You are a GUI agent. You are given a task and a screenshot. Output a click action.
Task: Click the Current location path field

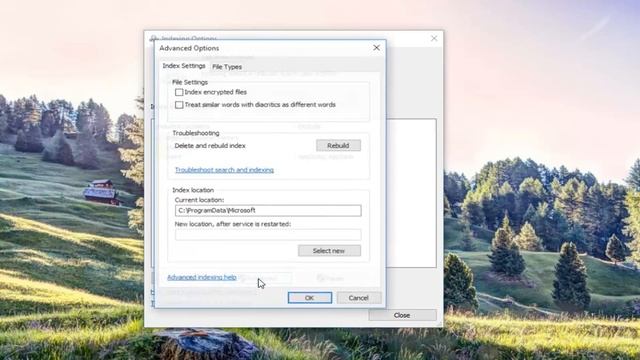(268, 210)
